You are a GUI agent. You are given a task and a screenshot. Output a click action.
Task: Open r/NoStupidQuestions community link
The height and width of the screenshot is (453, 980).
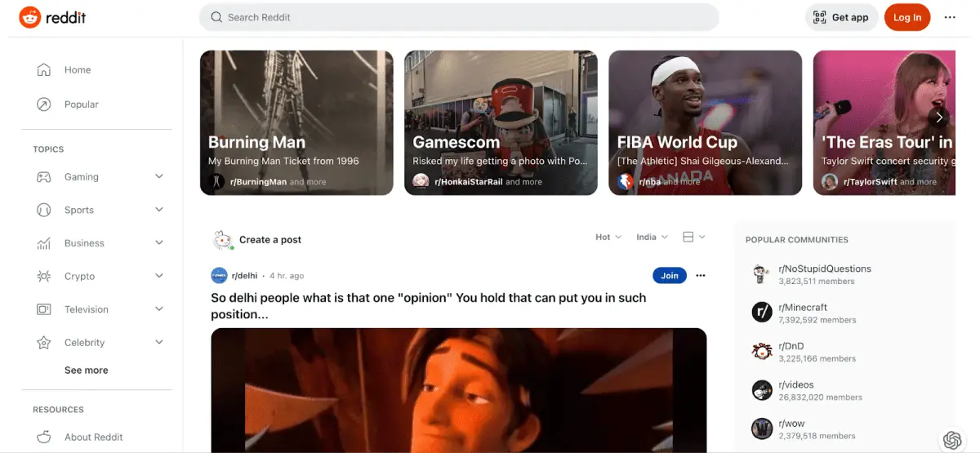click(x=825, y=269)
